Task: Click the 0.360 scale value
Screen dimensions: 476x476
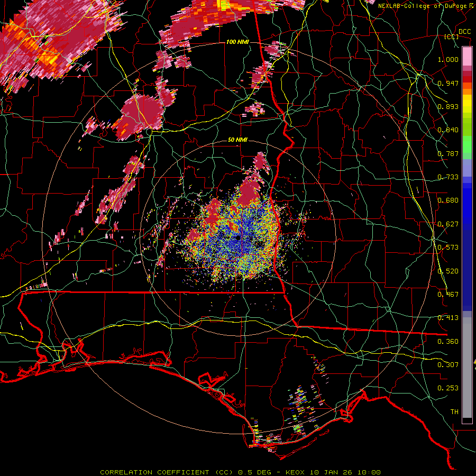Action: pyautogui.click(x=448, y=342)
